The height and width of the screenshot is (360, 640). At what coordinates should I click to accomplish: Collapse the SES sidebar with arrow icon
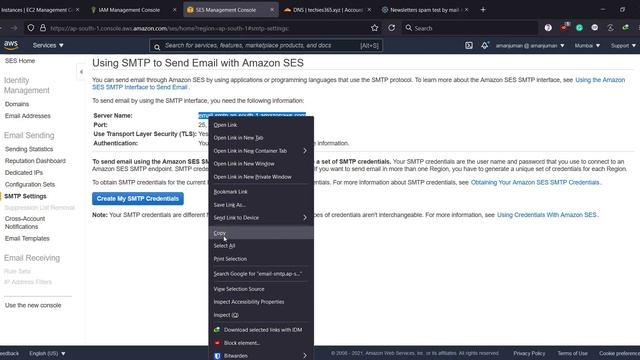click(81, 72)
